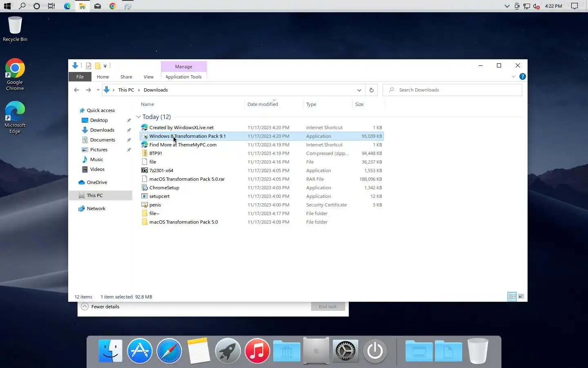Image resolution: width=588 pixels, height=368 pixels.
Task: Click the New Folder quick access icon
Action: coord(98,66)
